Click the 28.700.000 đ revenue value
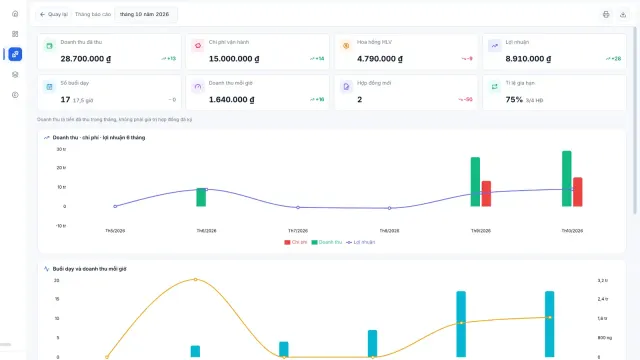The width and height of the screenshot is (640, 360). click(x=86, y=59)
